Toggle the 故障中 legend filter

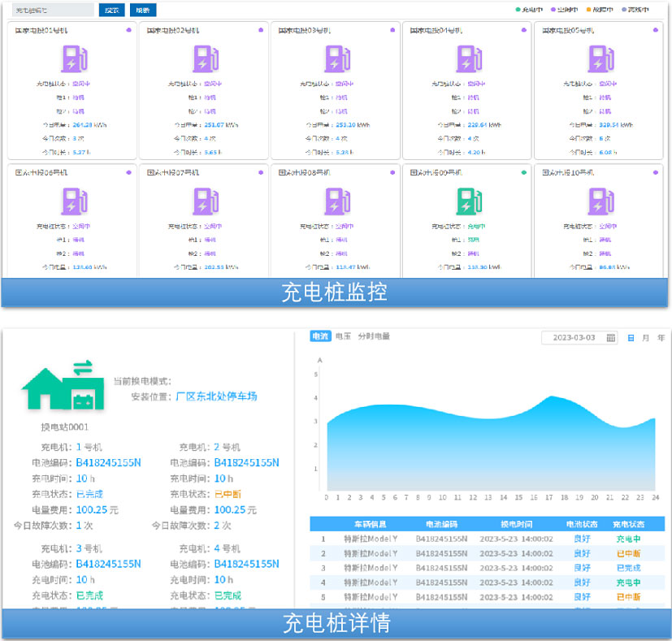(598, 10)
